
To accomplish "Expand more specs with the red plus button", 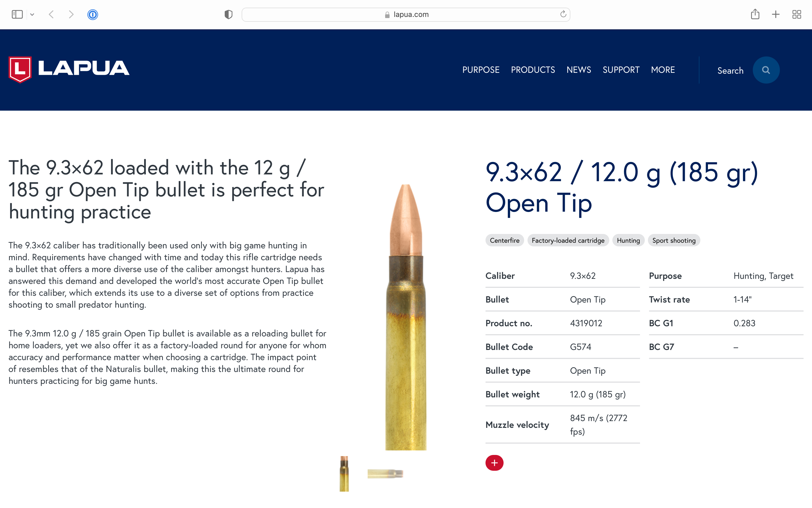I will pyautogui.click(x=494, y=463).
